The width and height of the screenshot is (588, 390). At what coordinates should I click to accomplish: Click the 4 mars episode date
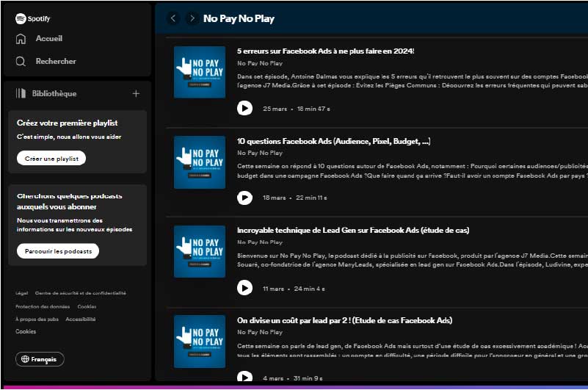click(273, 378)
